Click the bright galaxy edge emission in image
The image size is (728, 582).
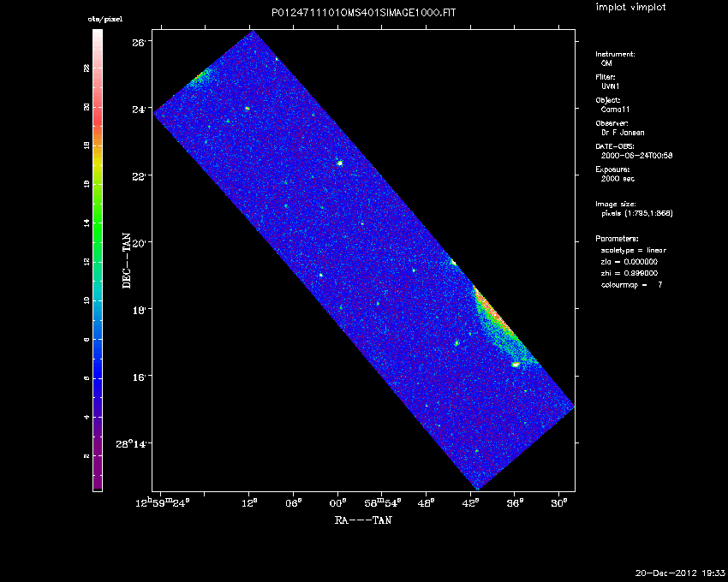click(x=492, y=313)
